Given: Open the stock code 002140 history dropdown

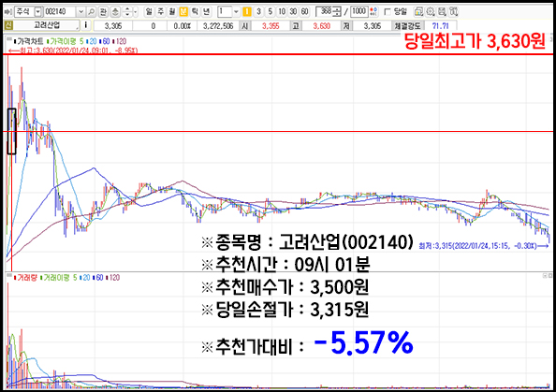Looking at the screenshot, I should click(x=80, y=12).
